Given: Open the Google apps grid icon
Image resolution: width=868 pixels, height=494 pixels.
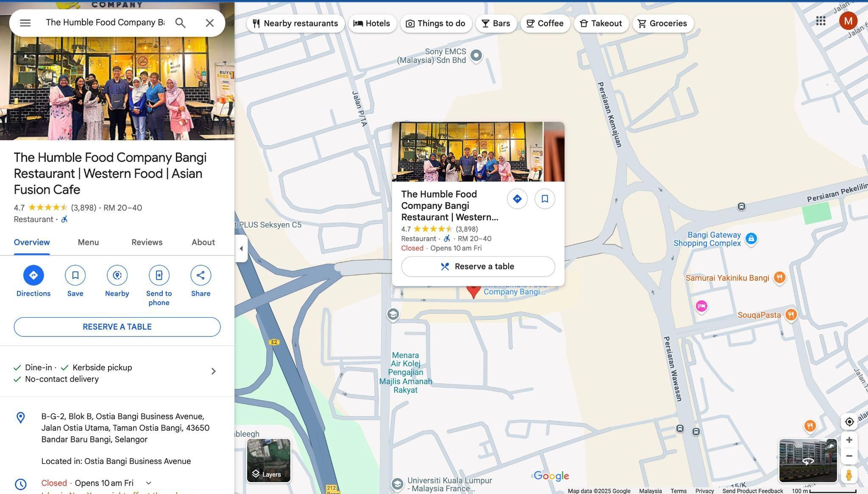Looking at the screenshot, I should point(821,21).
